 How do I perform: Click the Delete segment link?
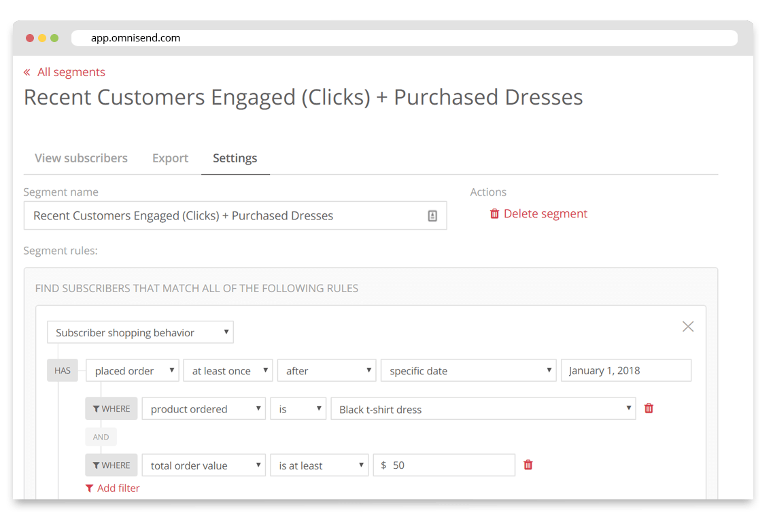(545, 214)
